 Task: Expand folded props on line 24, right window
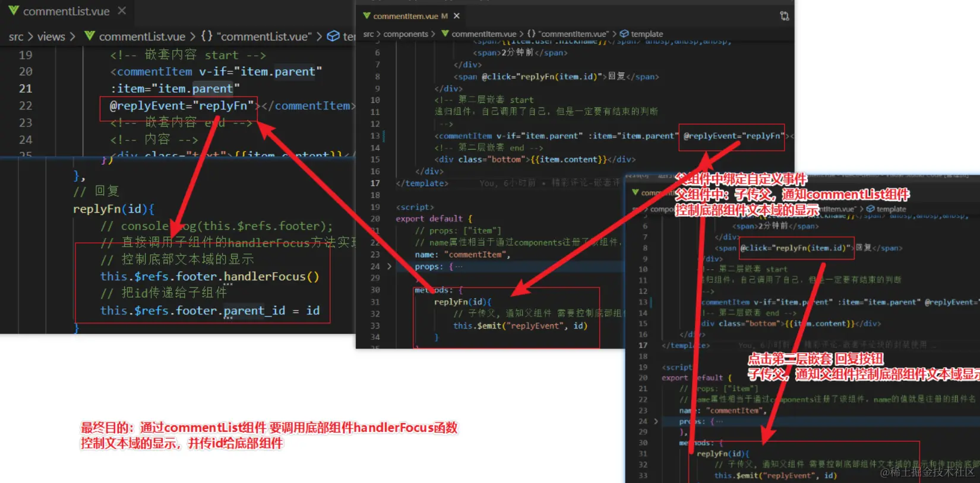coord(656,421)
